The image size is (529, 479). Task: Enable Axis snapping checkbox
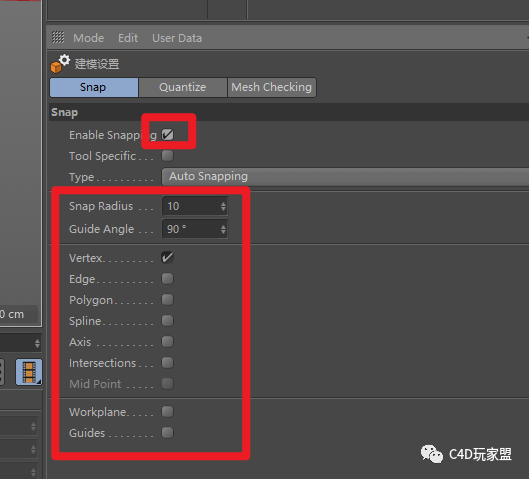[x=167, y=341]
